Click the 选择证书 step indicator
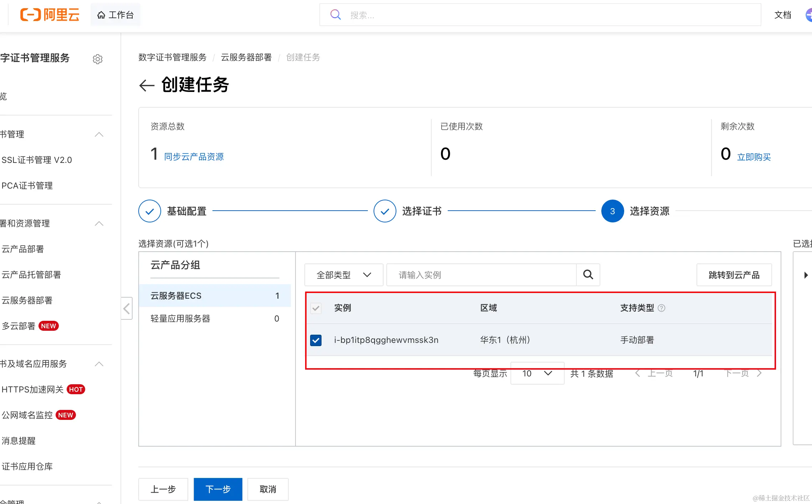 tap(385, 211)
